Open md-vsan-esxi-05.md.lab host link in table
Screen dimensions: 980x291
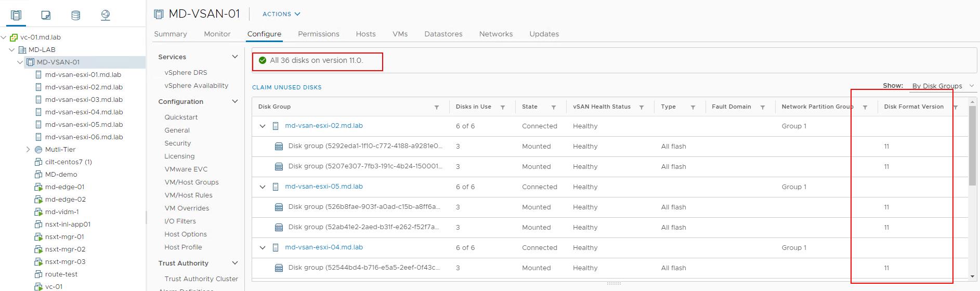point(324,187)
